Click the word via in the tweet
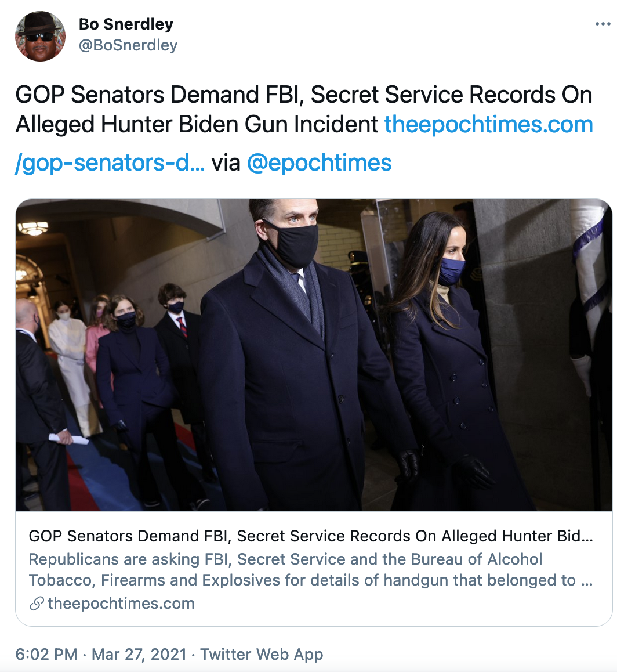Screen dimensions: 617x672 [x=226, y=163]
